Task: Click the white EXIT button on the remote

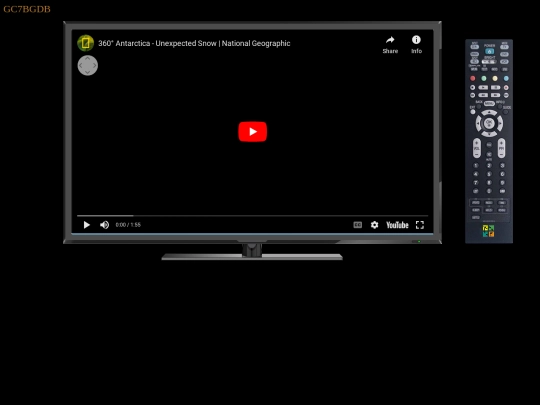Action: pos(473,112)
